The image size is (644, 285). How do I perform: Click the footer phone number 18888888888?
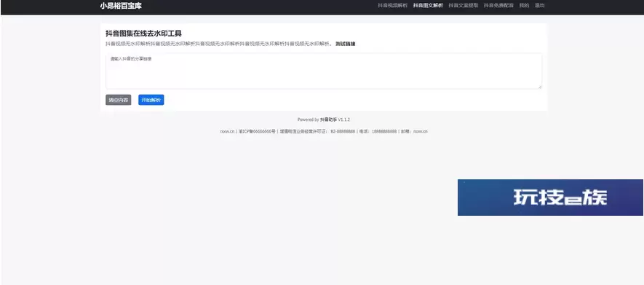point(384,132)
